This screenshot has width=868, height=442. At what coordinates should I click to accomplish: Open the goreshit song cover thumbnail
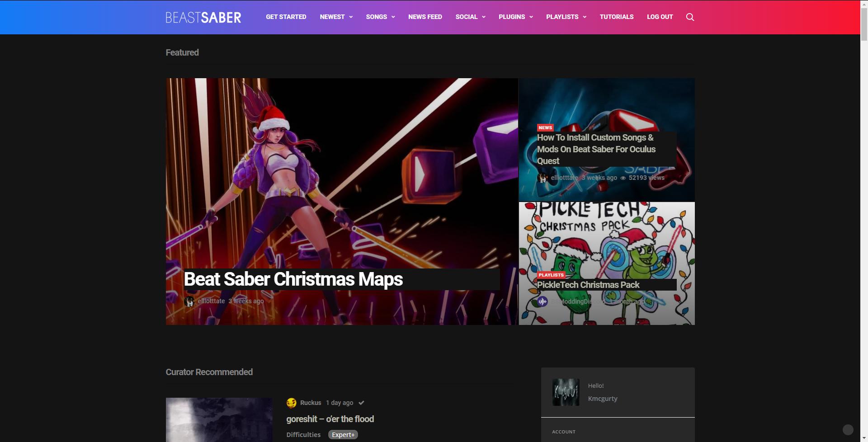pyautogui.click(x=219, y=420)
